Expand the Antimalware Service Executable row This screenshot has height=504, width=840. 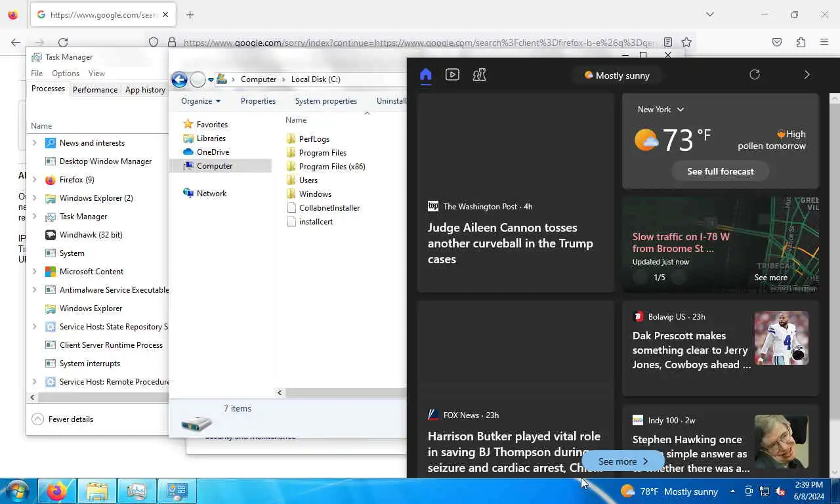pyautogui.click(x=35, y=290)
